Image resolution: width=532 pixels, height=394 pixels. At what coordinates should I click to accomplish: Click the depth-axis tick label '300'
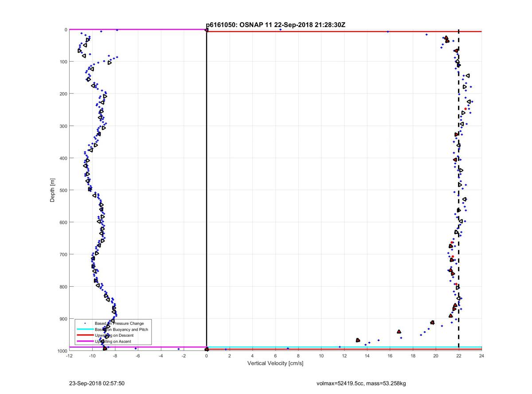63,126
